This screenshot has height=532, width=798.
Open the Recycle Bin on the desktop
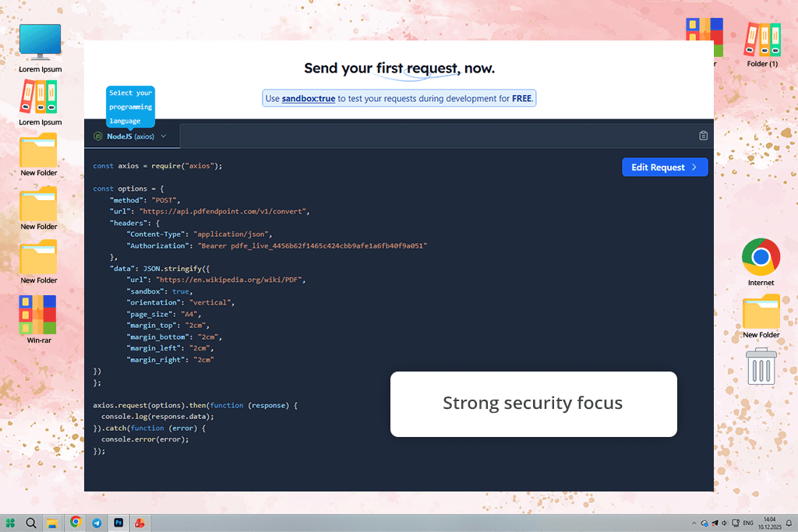pyautogui.click(x=761, y=366)
